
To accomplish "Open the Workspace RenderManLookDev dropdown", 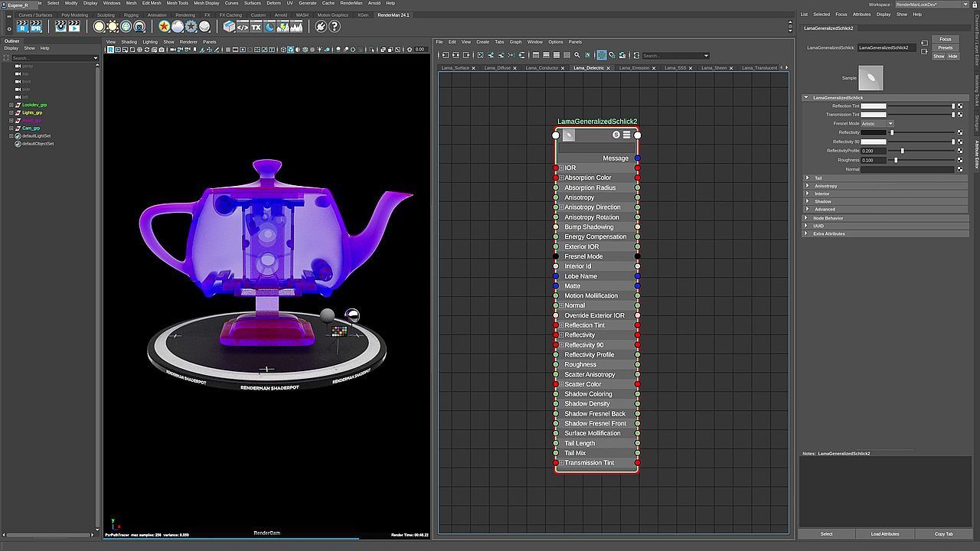I will 933,5.
